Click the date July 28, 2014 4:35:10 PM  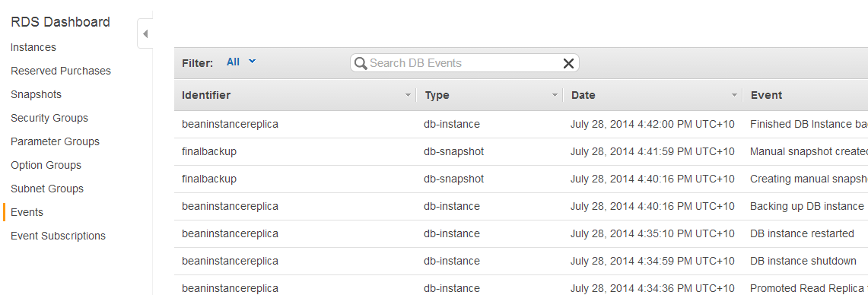tap(653, 233)
